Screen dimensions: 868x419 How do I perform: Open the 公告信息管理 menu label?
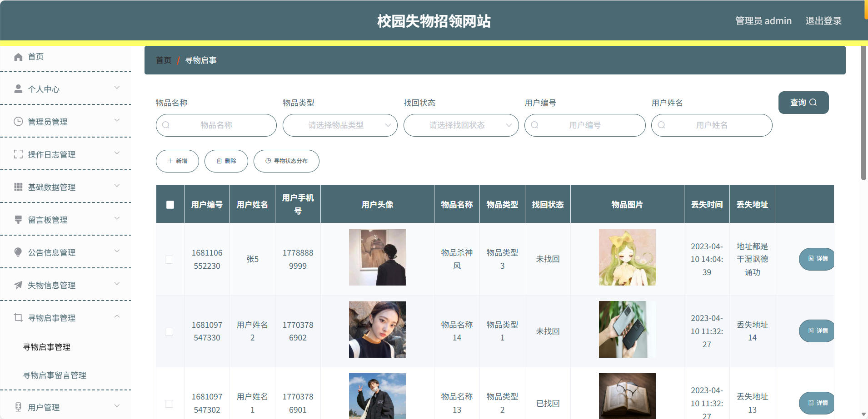point(52,252)
